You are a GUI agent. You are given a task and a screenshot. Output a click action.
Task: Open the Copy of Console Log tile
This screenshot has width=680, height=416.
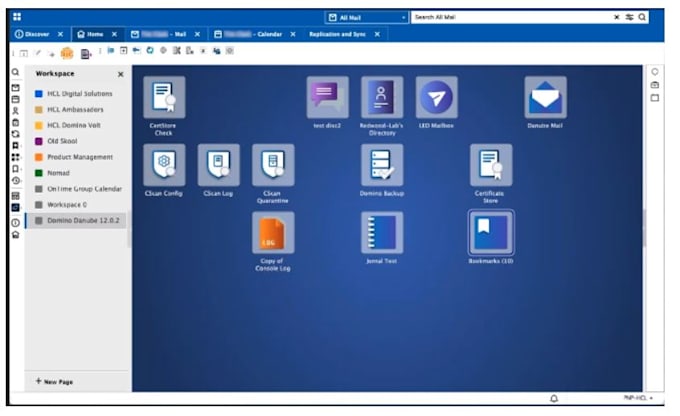(273, 233)
